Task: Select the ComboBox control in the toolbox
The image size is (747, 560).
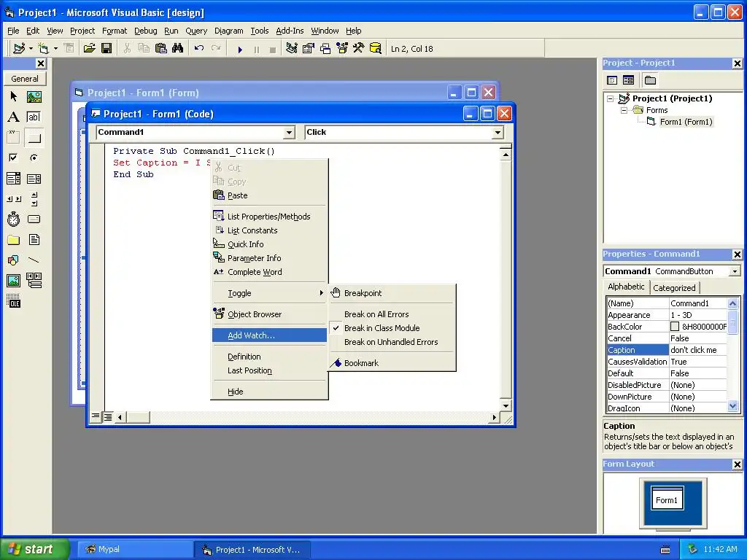Action: pos(13,179)
